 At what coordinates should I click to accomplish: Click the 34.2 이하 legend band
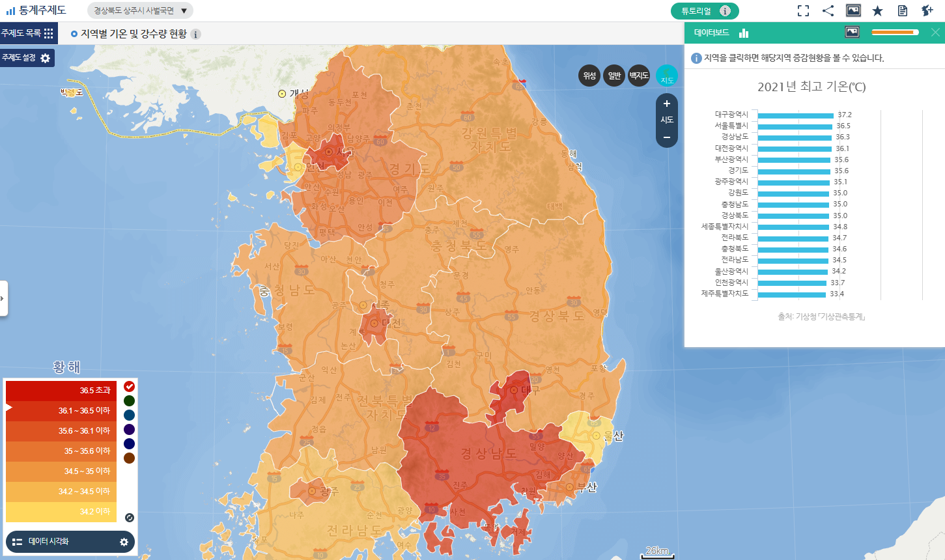61,512
